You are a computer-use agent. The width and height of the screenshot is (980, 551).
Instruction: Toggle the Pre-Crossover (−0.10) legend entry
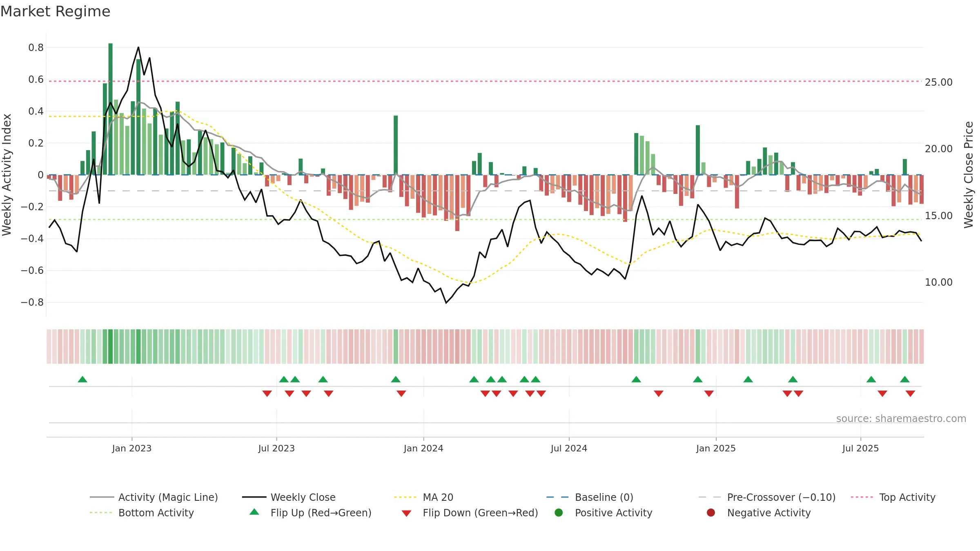tap(767, 497)
